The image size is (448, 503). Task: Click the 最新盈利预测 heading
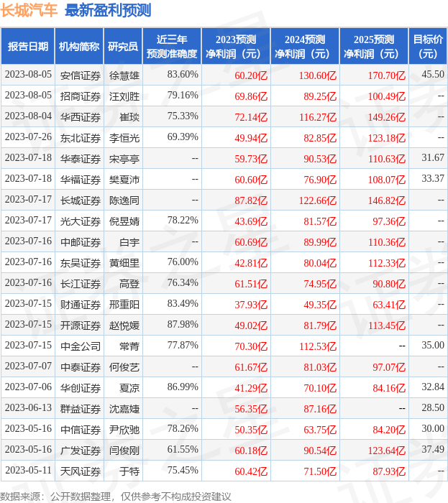[108, 10]
